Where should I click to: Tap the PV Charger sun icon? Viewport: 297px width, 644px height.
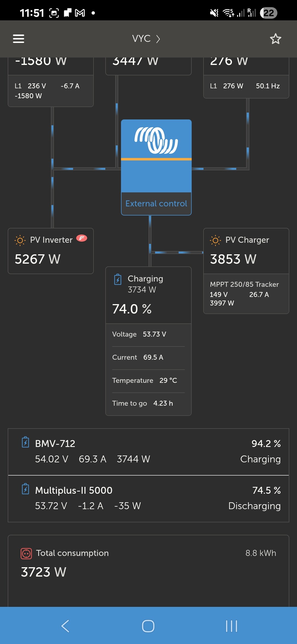215,240
